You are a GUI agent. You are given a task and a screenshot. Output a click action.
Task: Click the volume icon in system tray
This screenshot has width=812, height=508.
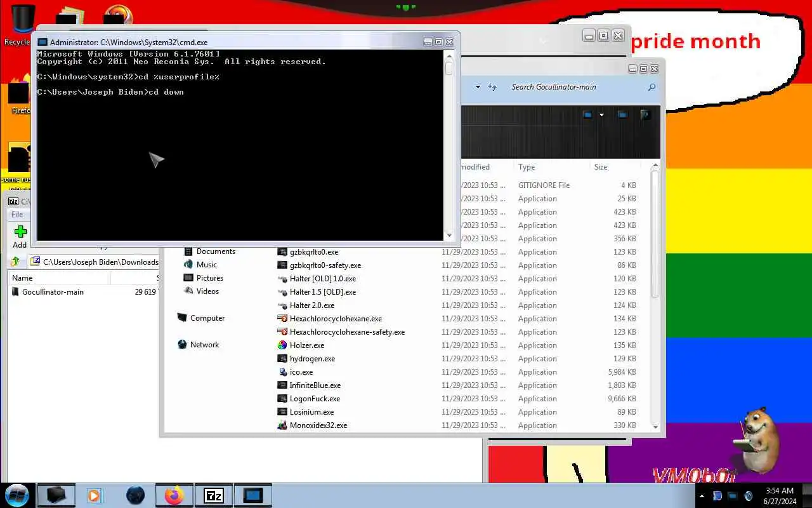point(749,496)
